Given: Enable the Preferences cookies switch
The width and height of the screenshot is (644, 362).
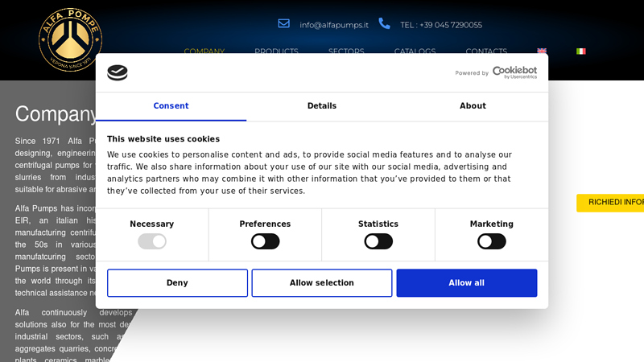Looking at the screenshot, I should point(266,241).
